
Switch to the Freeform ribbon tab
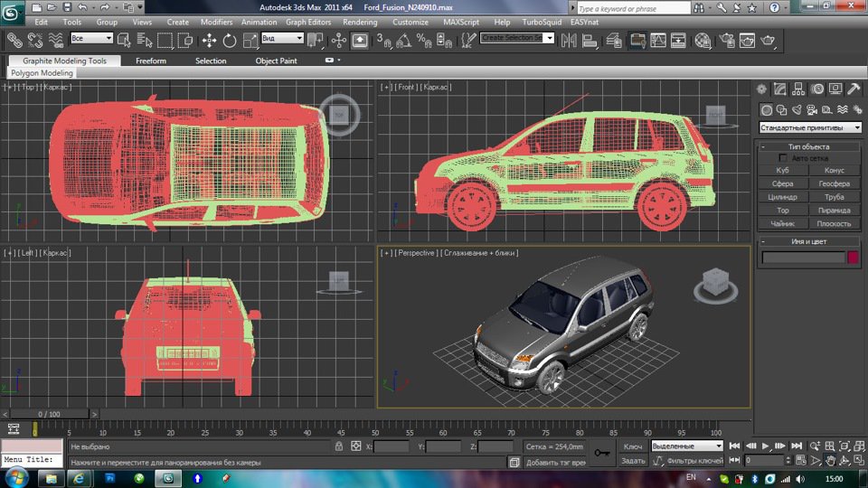coord(151,61)
